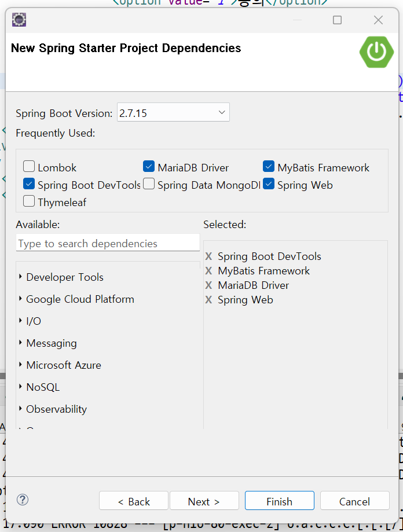Maximize the dialog window
The height and width of the screenshot is (532, 403).
(x=337, y=20)
